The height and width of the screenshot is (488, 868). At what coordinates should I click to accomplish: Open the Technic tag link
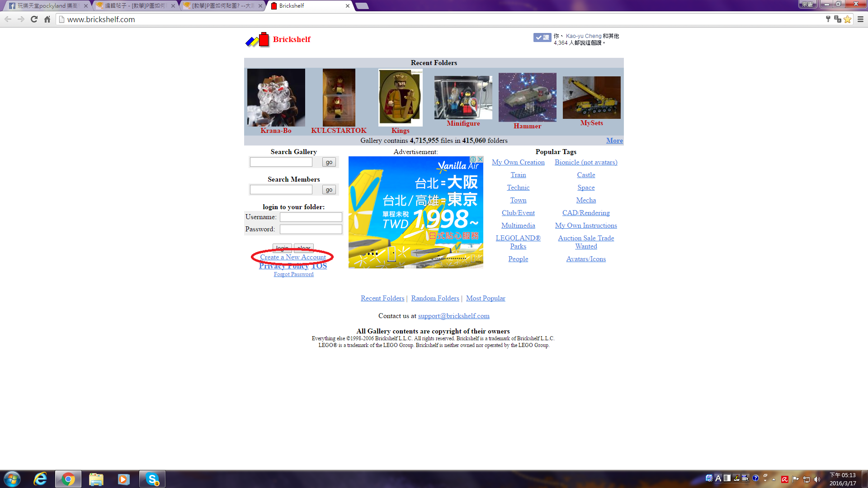(518, 188)
